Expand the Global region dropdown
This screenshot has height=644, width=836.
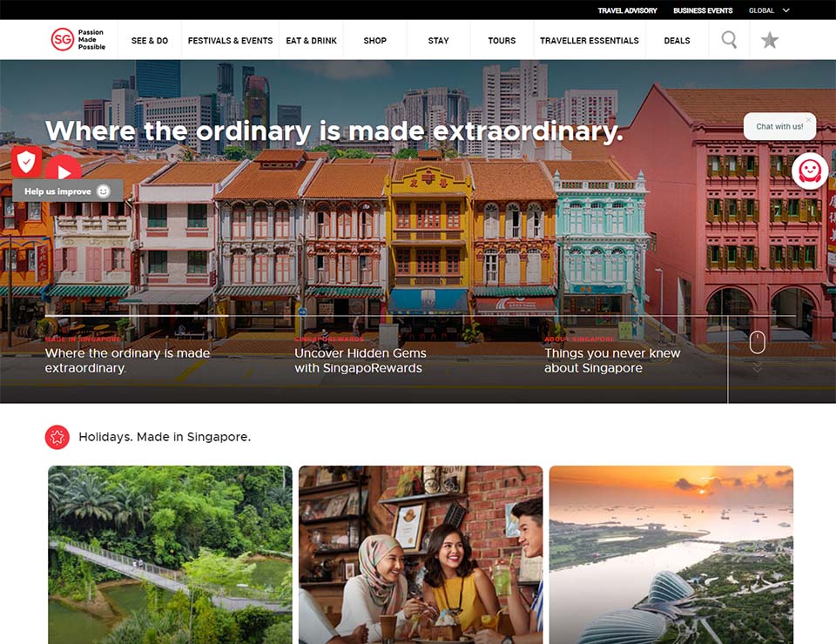[769, 10]
